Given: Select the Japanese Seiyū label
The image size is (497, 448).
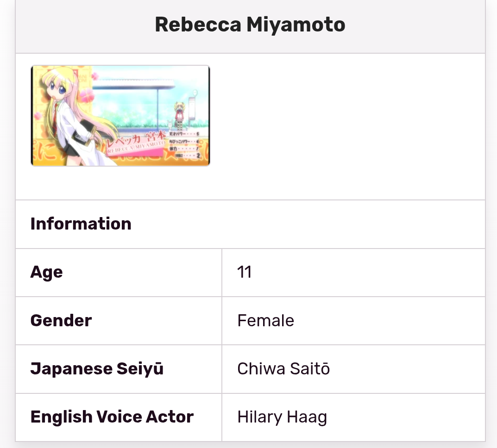Looking at the screenshot, I should point(97,369).
